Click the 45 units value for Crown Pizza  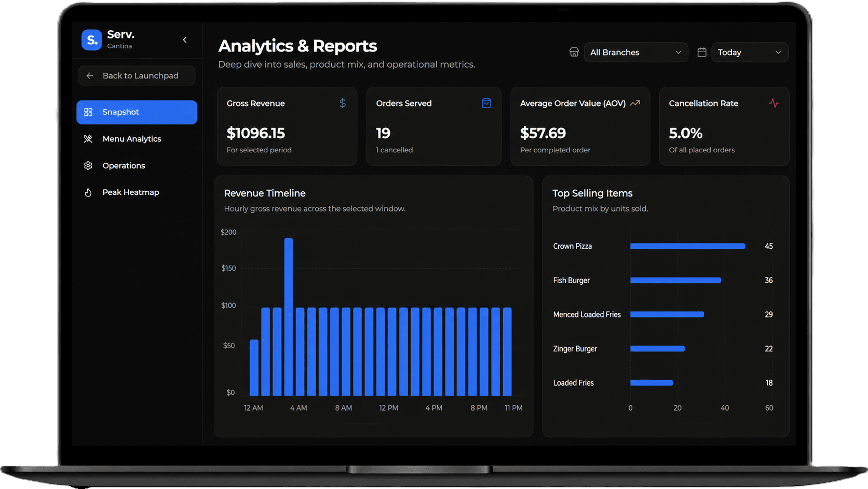click(x=769, y=246)
